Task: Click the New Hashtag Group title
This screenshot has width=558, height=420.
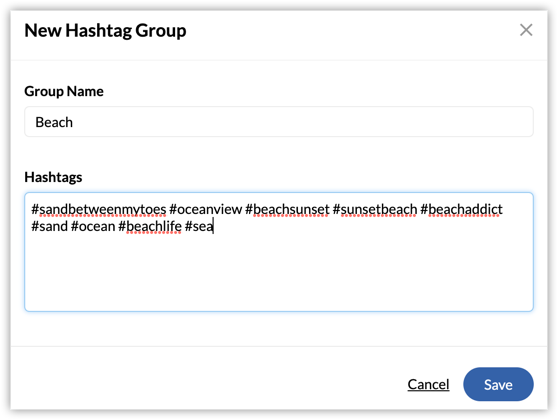Action: coord(105,31)
